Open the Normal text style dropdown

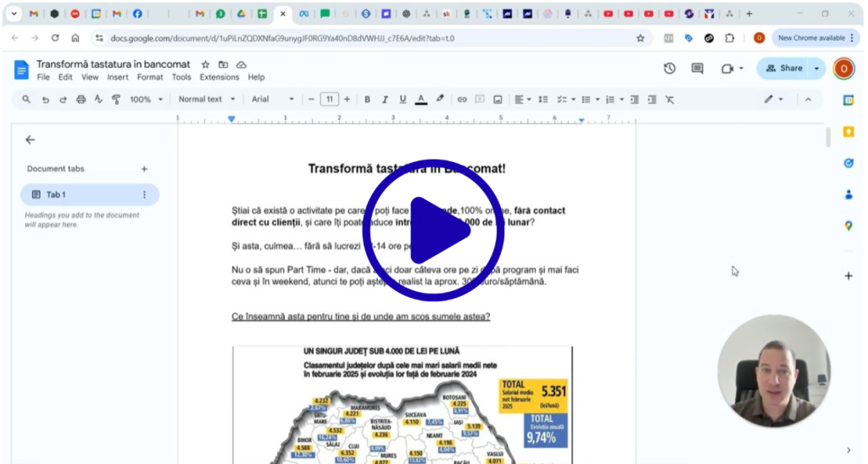(x=206, y=99)
